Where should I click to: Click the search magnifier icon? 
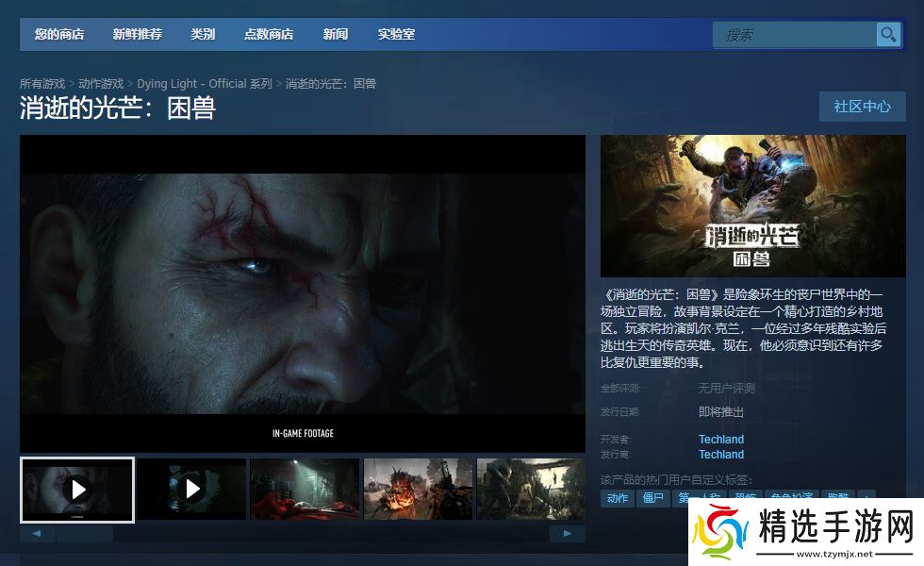click(888, 35)
